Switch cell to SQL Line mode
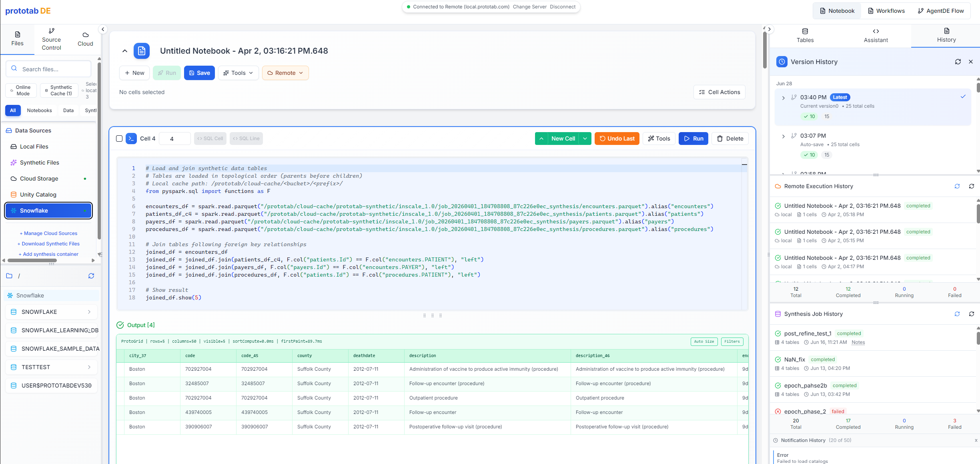980x464 pixels. tap(246, 139)
